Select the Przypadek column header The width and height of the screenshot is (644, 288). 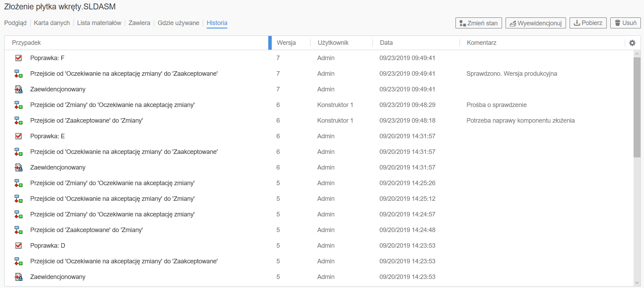coord(26,43)
